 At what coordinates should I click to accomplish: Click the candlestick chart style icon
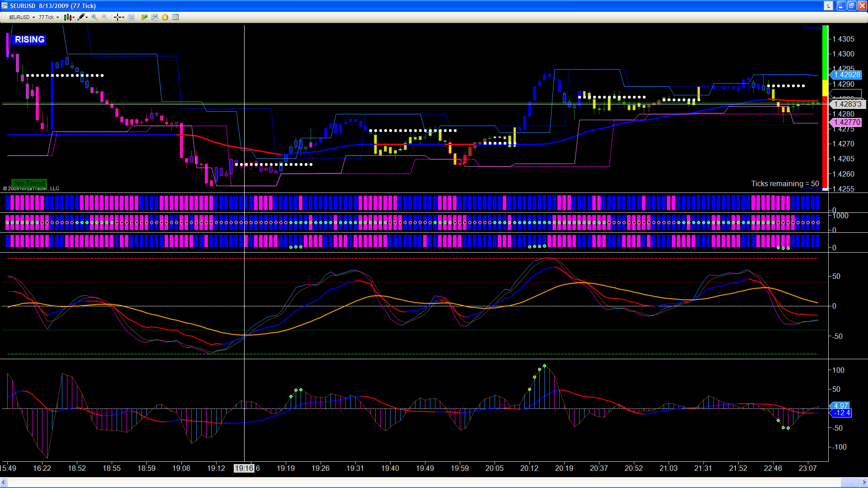click(x=67, y=17)
